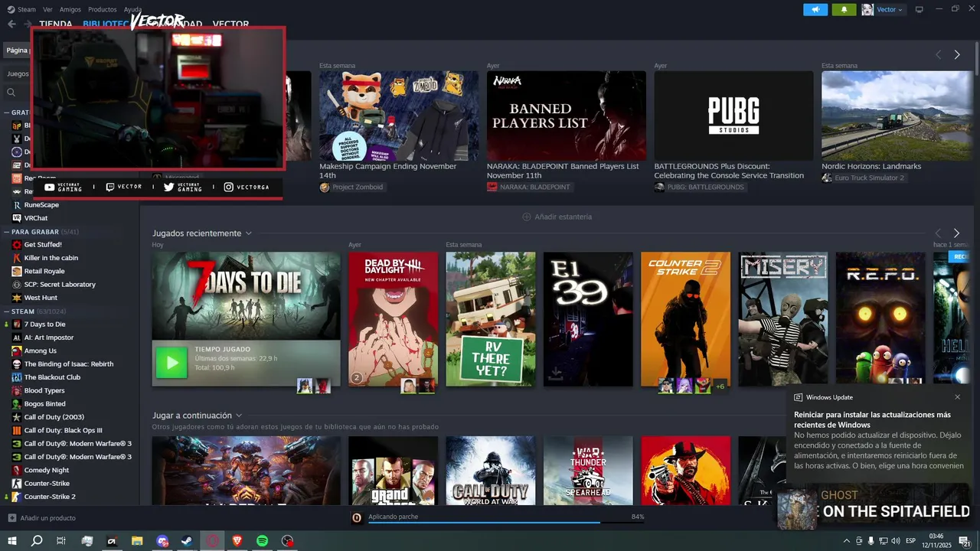
Task: Close the Windows Update notification
Action: coord(957,397)
